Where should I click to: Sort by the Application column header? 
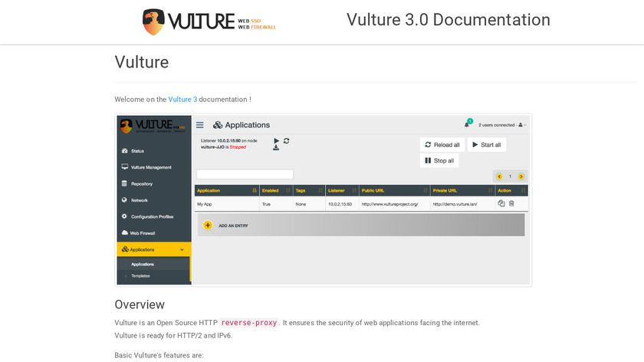227,191
